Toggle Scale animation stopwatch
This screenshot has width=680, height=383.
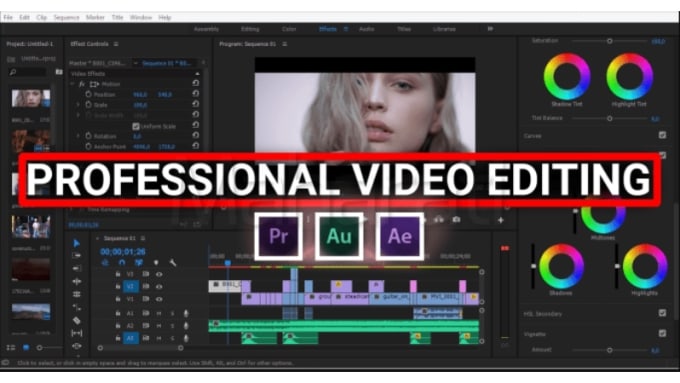[x=88, y=105]
